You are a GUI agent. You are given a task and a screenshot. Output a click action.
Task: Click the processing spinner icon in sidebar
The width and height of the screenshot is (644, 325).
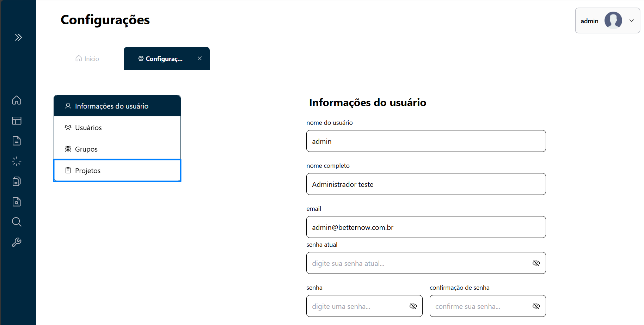pos(17,161)
